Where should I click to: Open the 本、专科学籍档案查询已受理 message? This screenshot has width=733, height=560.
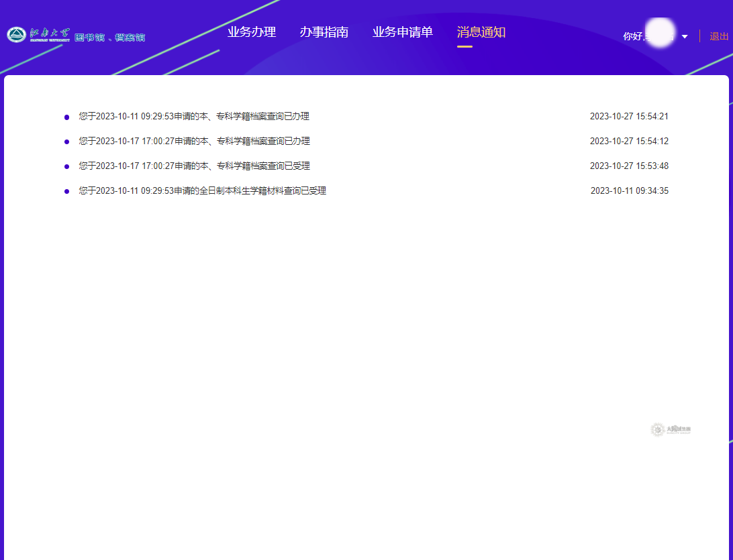click(x=194, y=166)
